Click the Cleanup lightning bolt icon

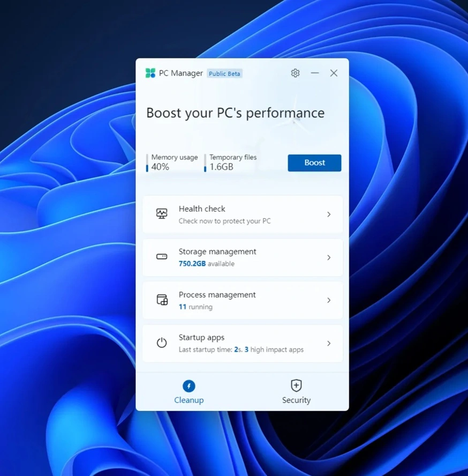point(189,386)
